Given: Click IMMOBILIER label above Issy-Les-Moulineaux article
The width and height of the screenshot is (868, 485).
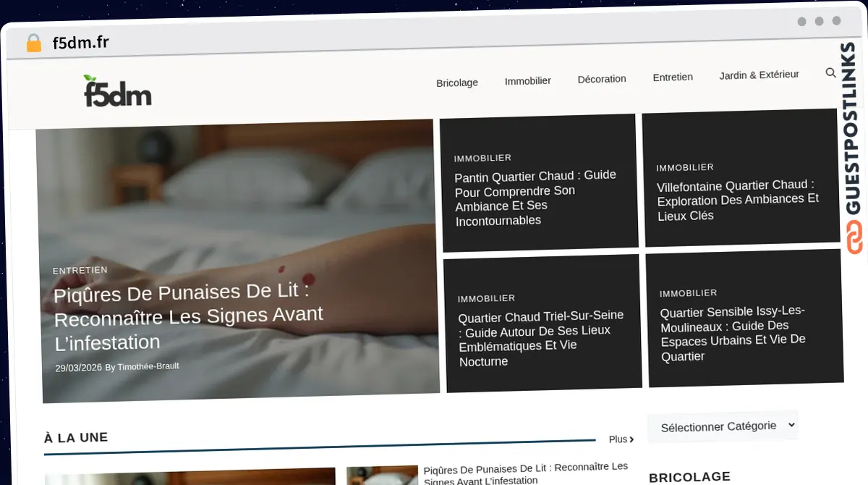Looking at the screenshot, I should [689, 293].
